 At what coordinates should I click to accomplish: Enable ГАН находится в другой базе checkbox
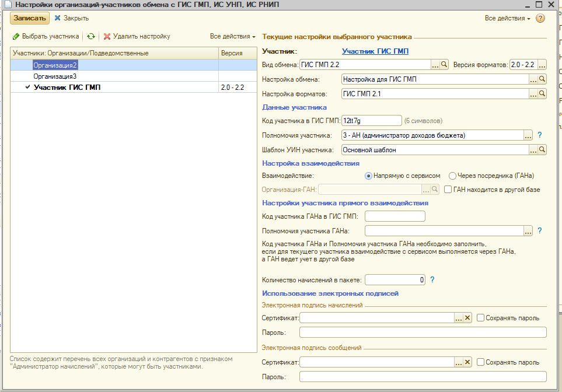pyautogui.click(x=448, y=190)
